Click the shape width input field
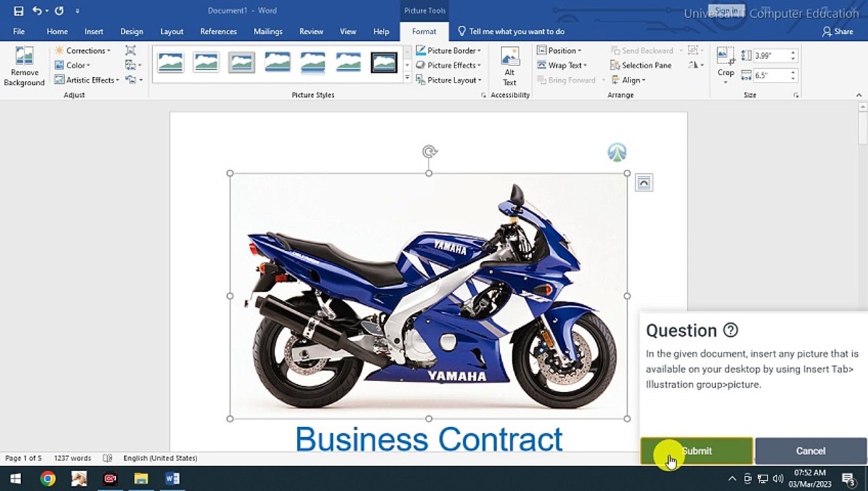This screenshot has width=868, height=491. tap(770, 76)
